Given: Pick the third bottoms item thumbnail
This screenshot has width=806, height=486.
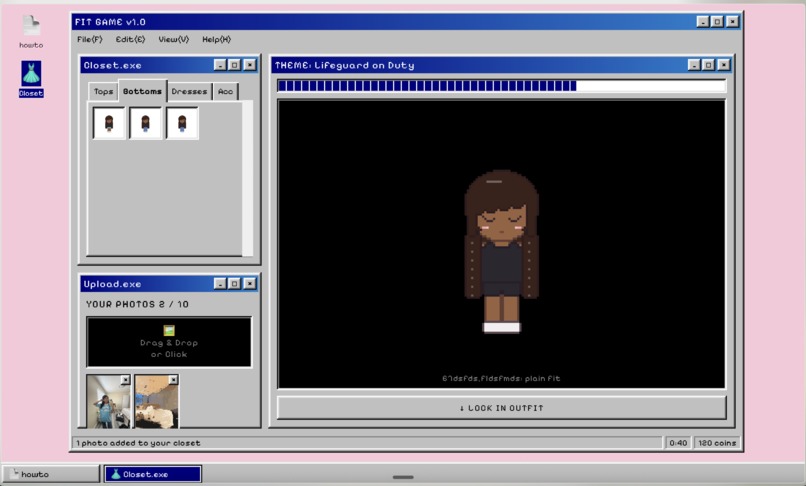Looking at the screenshot, I should point(182,123).
